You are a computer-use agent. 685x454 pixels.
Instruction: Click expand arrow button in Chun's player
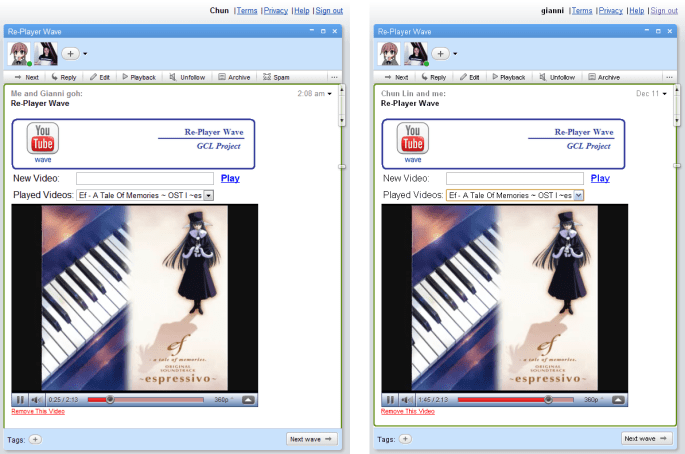tap(248, 399)
